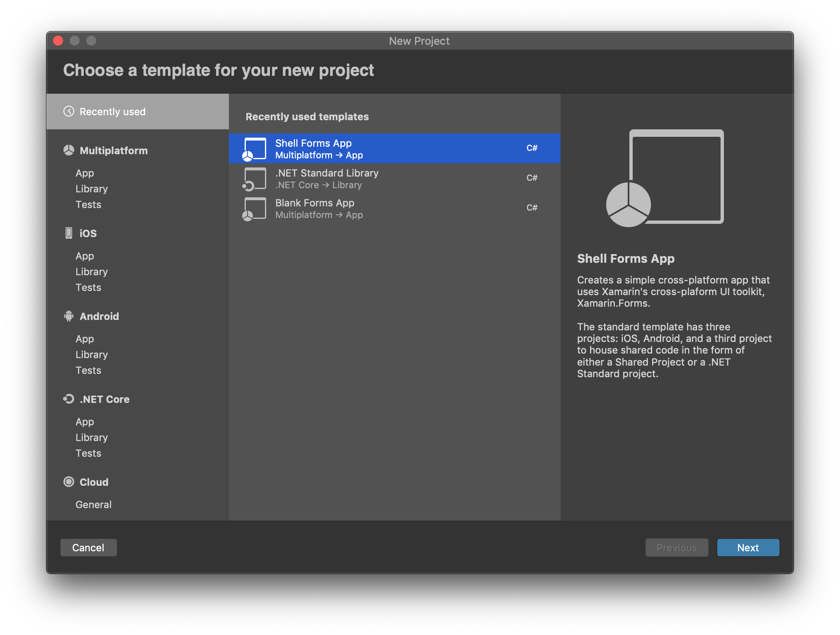The width and height of the screenshot is (840, 635).
Task: Click the .NET Core category icon
Action: point(69,399)
